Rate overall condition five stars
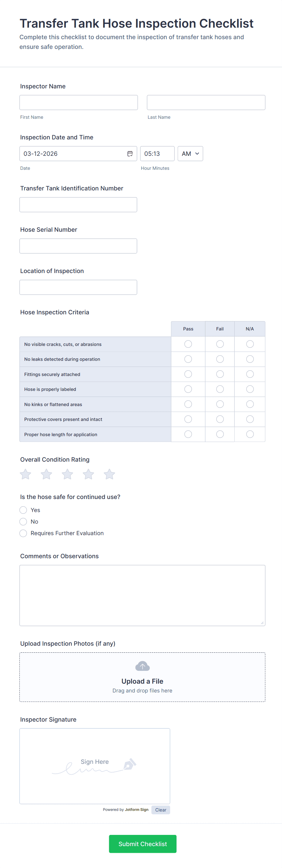 [109, 474]
